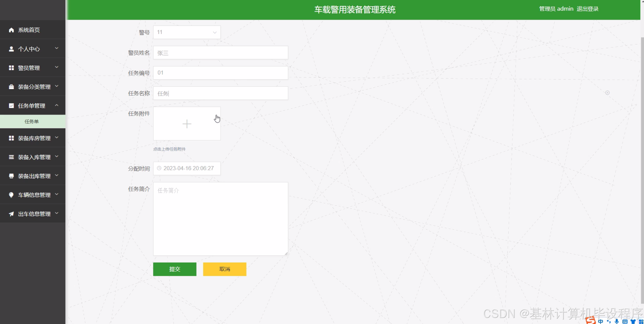The height and width of the screenshot is (324, 644).
Task: Expand the 警员管理 submenu chevron
Action: point(57,67)
